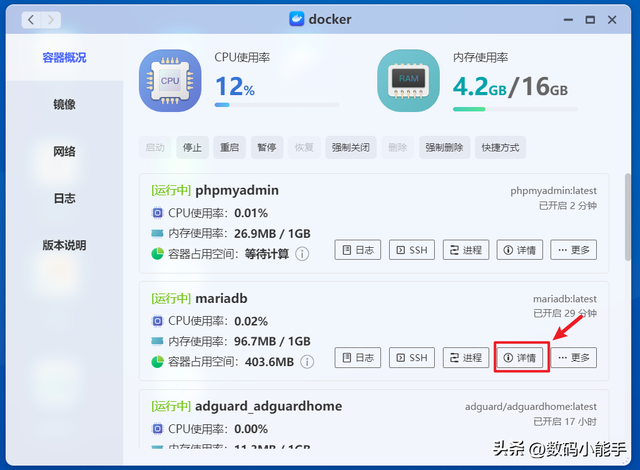This screenshot has height=470, width=640.
Task: Select the phpmyadmin container name
Action: click(x=237, y=191)
